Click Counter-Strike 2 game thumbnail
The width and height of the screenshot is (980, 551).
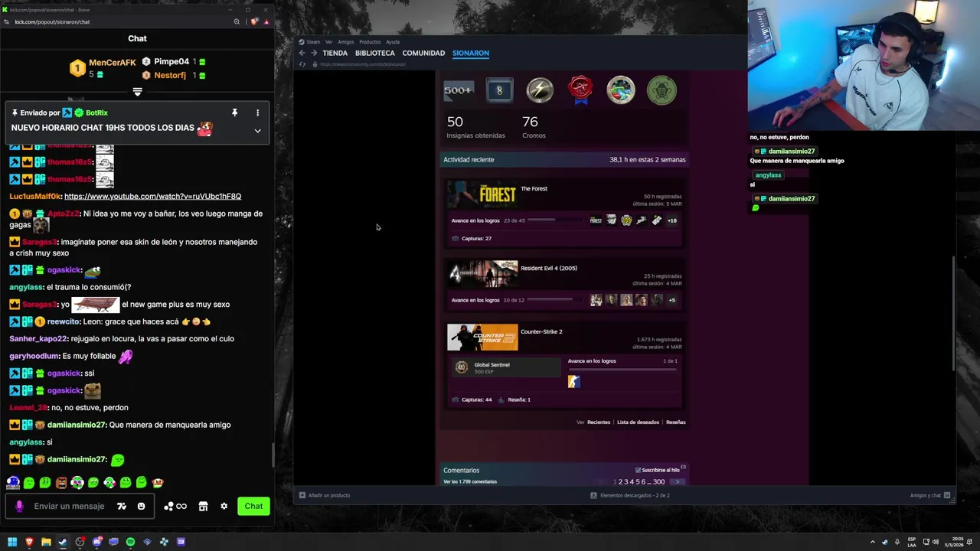pyautogui.click(x=482, y=337)
